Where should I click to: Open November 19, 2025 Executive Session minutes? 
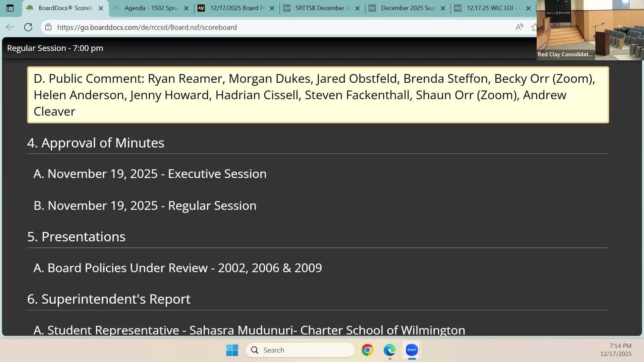coord(150,174)
